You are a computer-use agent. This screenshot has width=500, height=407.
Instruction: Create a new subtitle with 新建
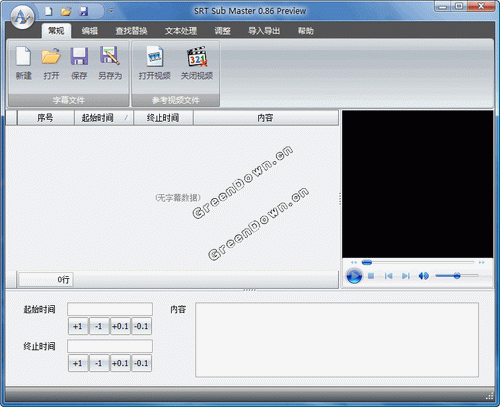point(24,63)
